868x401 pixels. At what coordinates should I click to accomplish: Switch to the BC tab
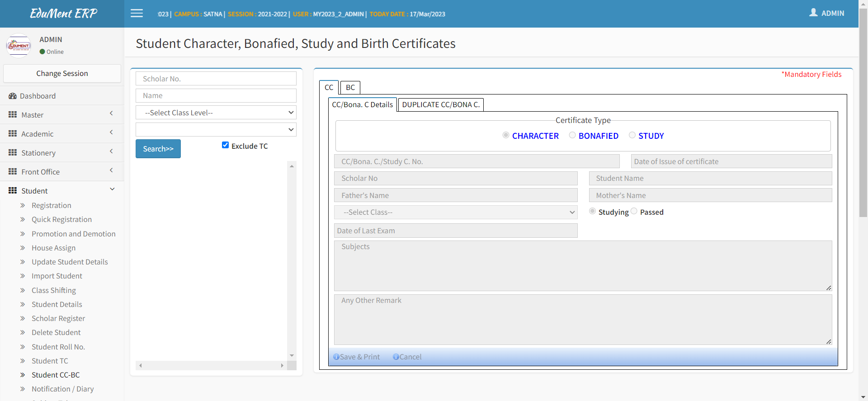(x=350, y=87)
